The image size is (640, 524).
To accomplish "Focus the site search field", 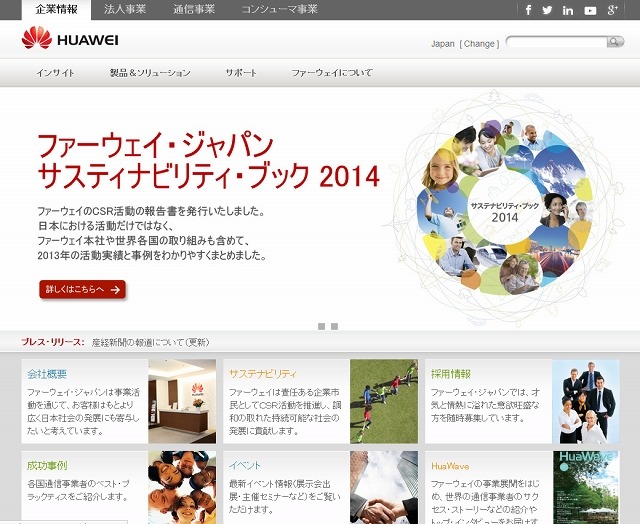I will coord(556,41).
